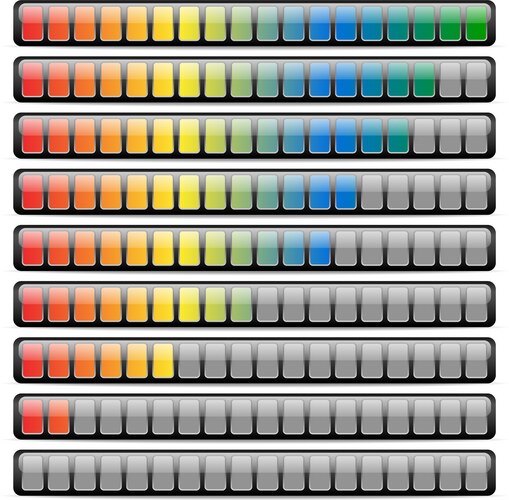Click the red first segment of the eighth bar
The image size is (509, 500).
pyautogui.click(x=33, y=417)
